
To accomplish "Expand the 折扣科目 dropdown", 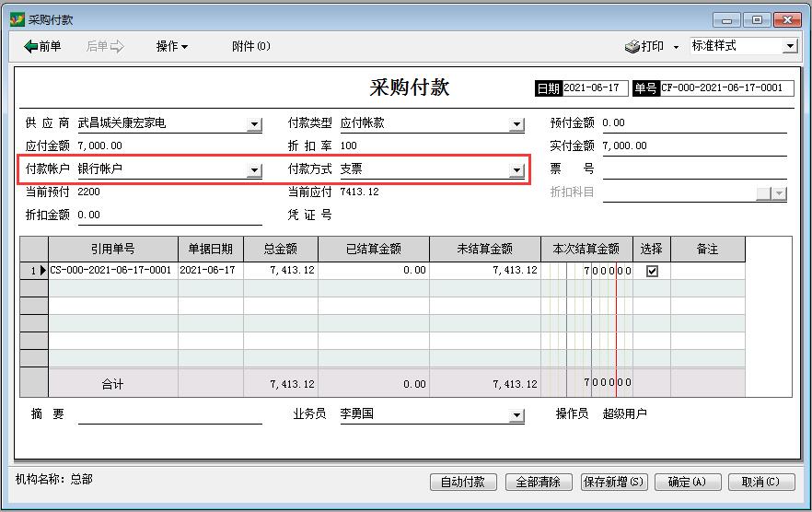I will (x=779, y=193).
